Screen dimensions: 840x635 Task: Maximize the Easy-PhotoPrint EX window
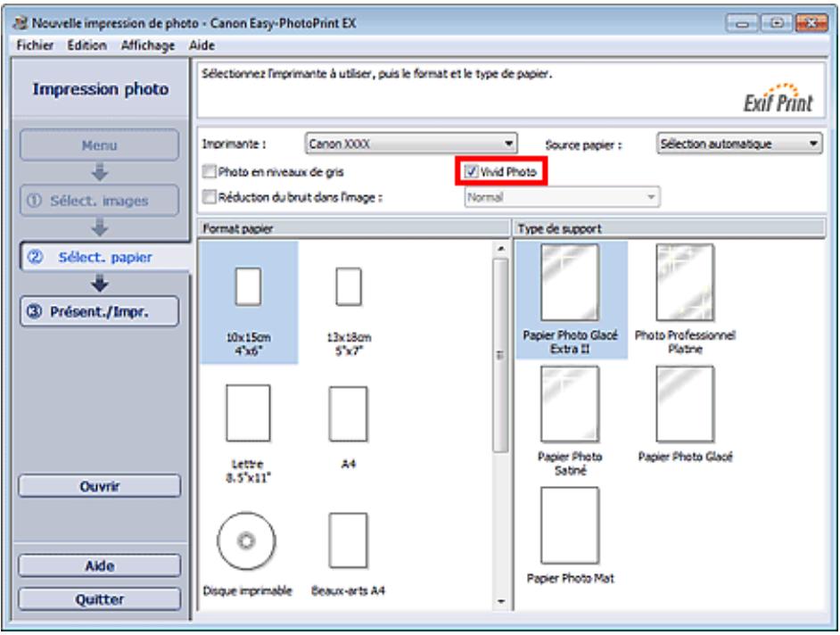tap(777, 23)
